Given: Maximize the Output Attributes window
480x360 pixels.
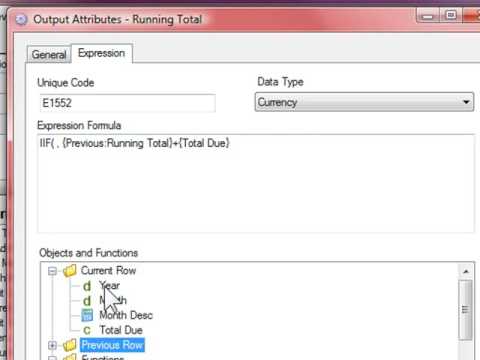Looking at the screenshot, I should tap(451, 15).
